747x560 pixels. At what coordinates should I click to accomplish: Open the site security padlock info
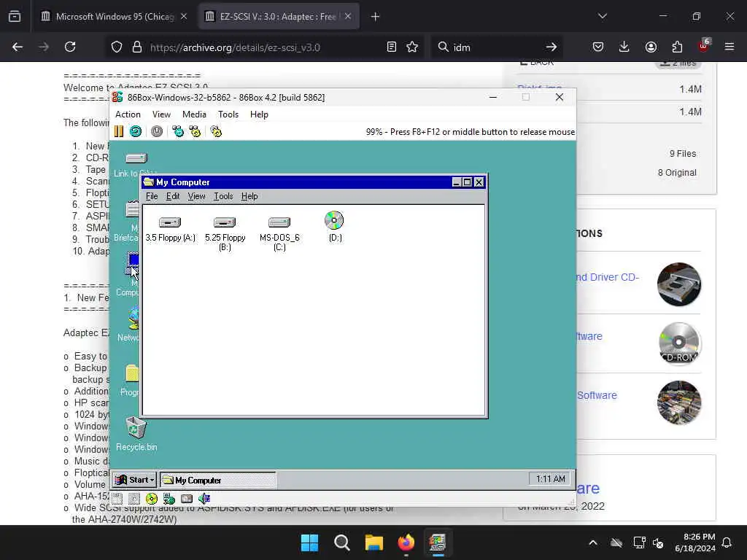coord(137,47)
